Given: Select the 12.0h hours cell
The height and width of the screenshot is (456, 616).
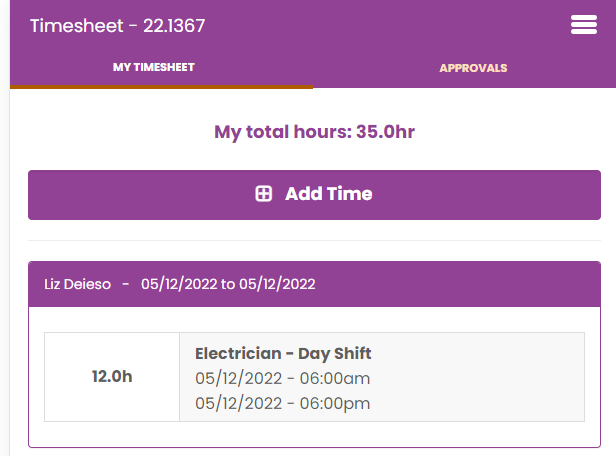Looking at the screenshot, I should click(112, 377).
